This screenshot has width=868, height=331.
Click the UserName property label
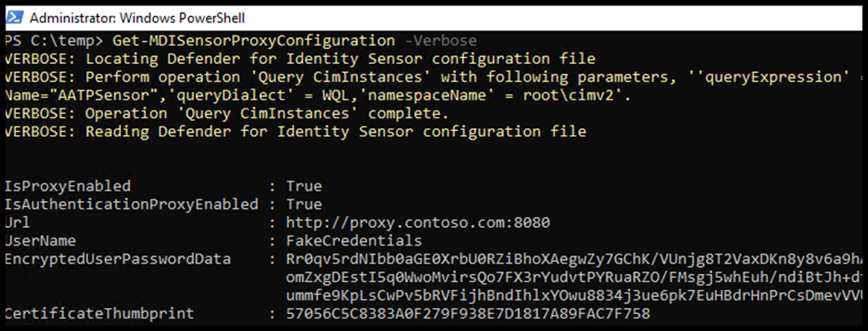41,241
